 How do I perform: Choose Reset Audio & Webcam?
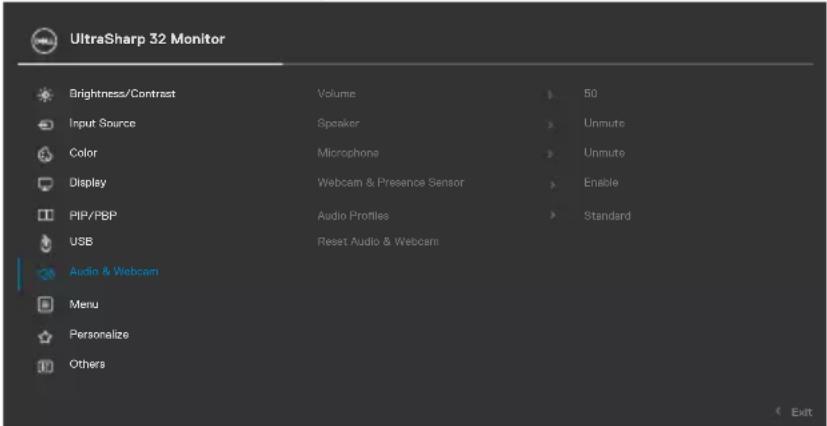coord(378,242)
